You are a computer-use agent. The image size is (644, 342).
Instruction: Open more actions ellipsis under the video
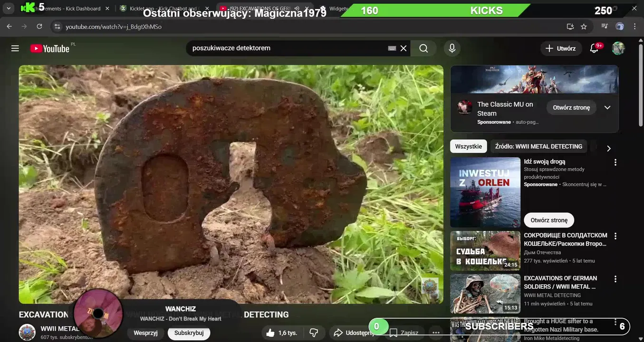coord(435,333)
